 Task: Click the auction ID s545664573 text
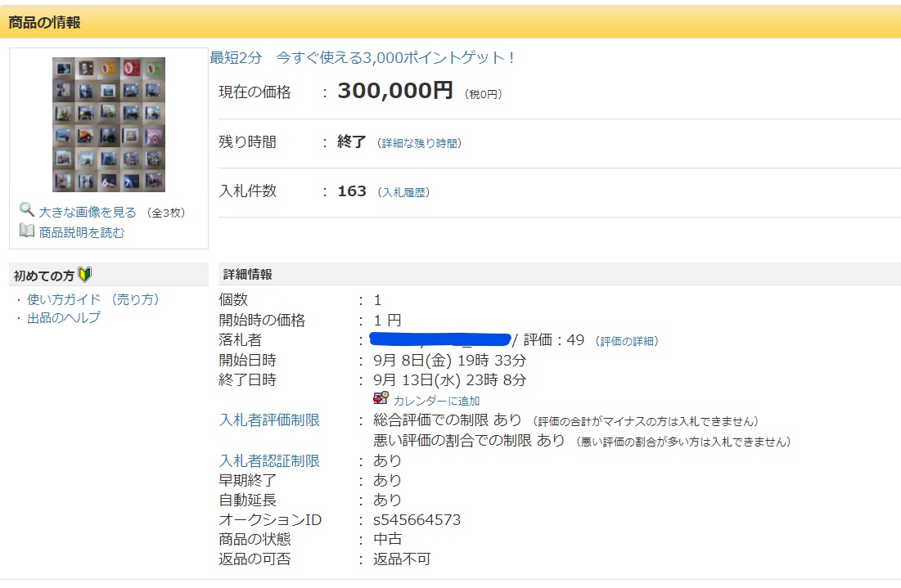point(417,520)
